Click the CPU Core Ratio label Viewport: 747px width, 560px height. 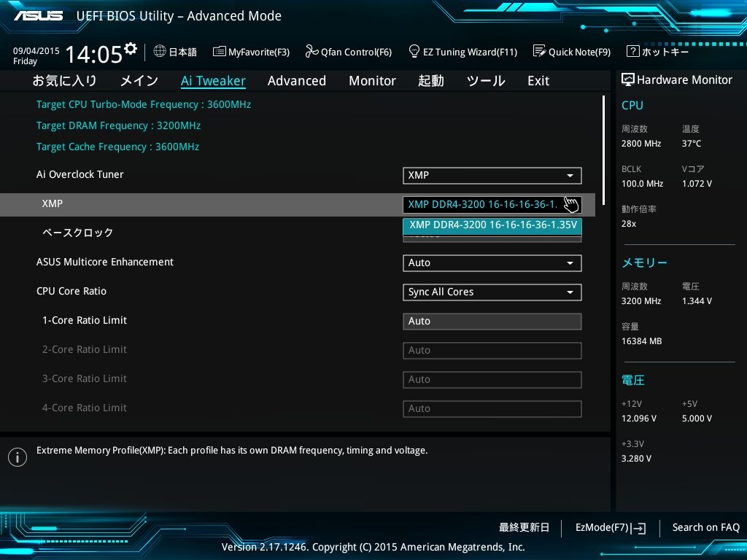[x=71, y=291]
